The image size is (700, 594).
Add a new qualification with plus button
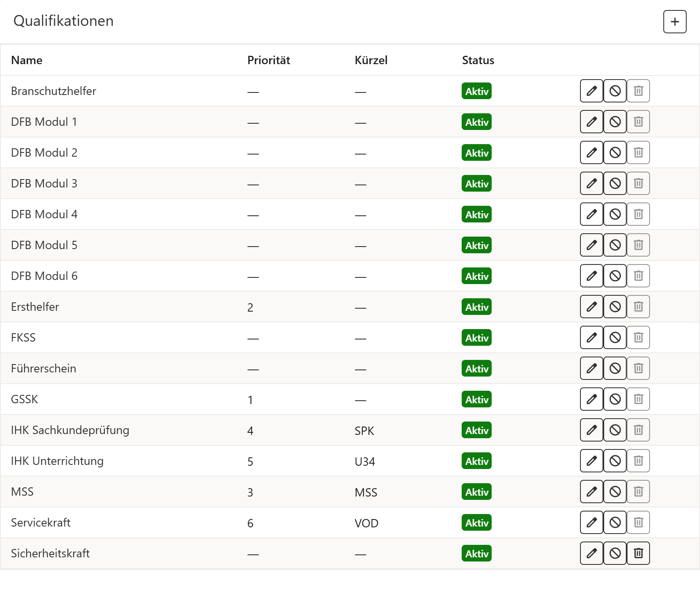[675, 22]
